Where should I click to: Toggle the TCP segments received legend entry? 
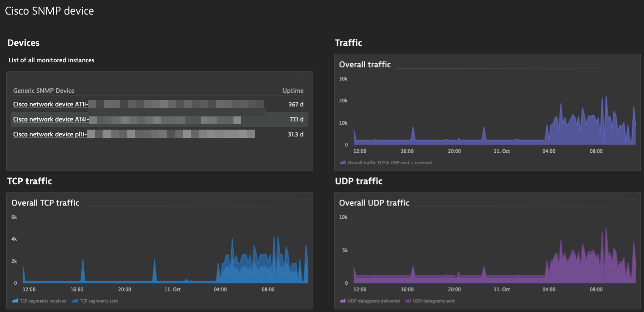(39, 301)
